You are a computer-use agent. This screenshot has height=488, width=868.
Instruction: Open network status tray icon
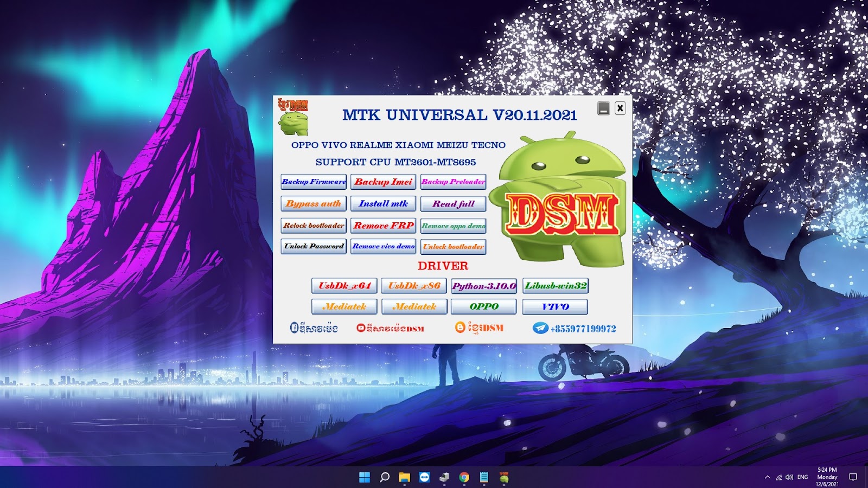tap(778, 477)
